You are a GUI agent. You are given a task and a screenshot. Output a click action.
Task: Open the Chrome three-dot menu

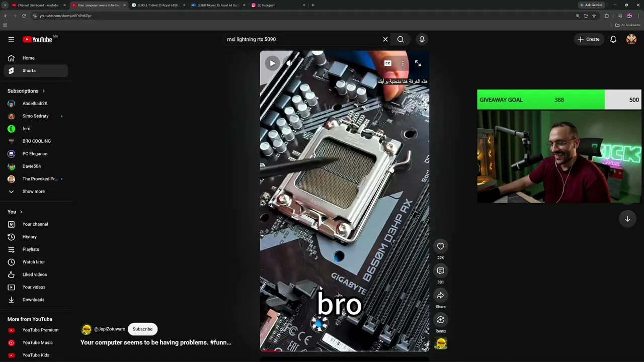[638, 16]
